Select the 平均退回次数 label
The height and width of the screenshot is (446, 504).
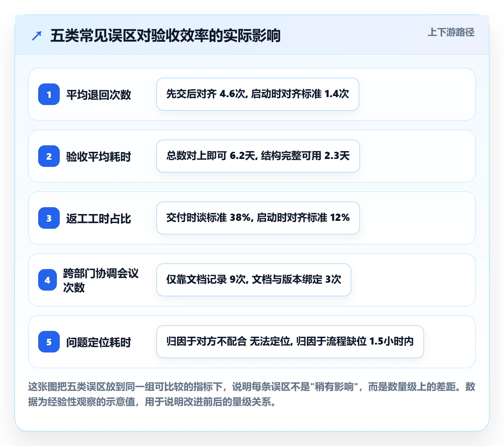coord(98,95)
